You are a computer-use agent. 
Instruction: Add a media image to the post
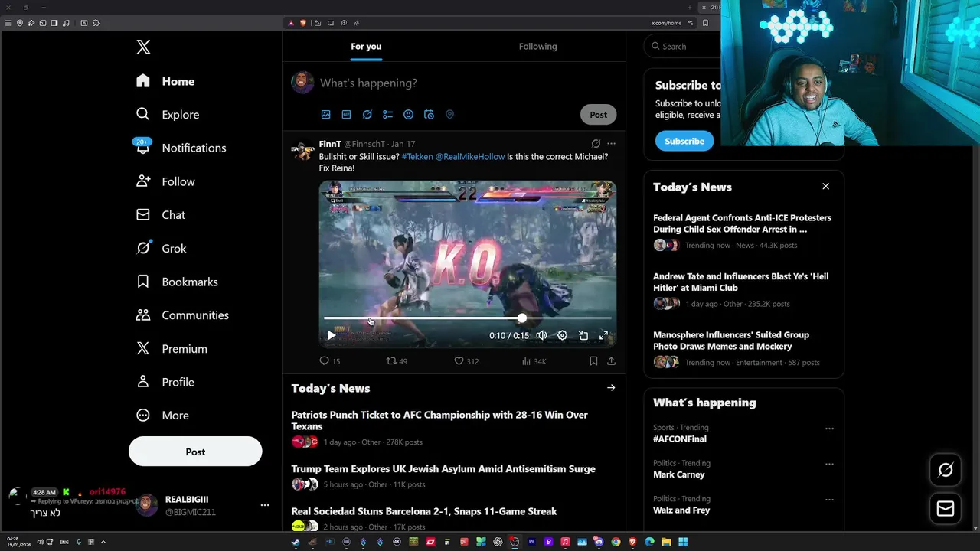(325, 115)
